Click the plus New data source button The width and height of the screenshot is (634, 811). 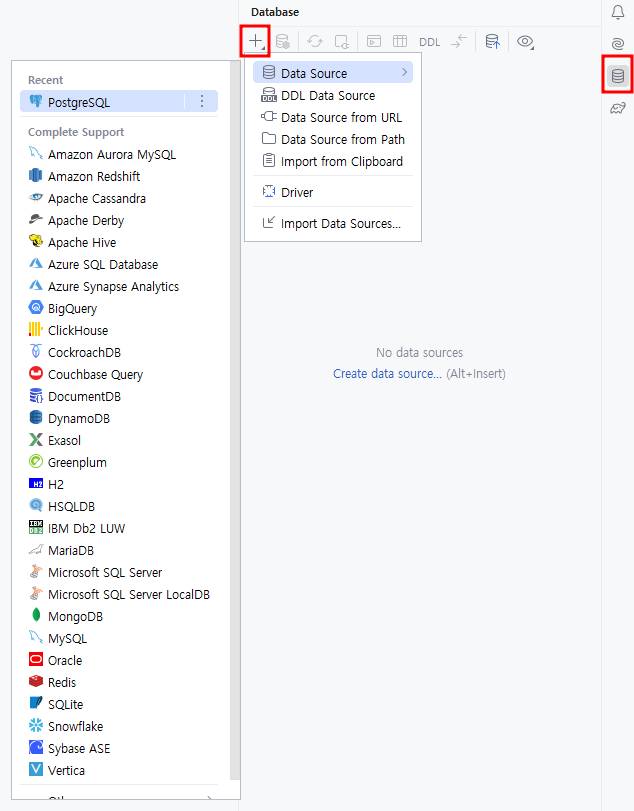click(256, 42)
